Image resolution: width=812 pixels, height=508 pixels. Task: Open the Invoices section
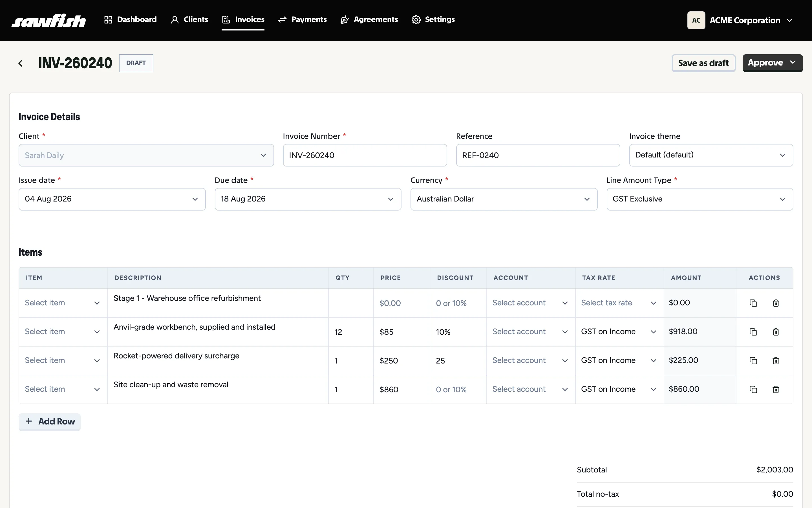coord(243,19)
